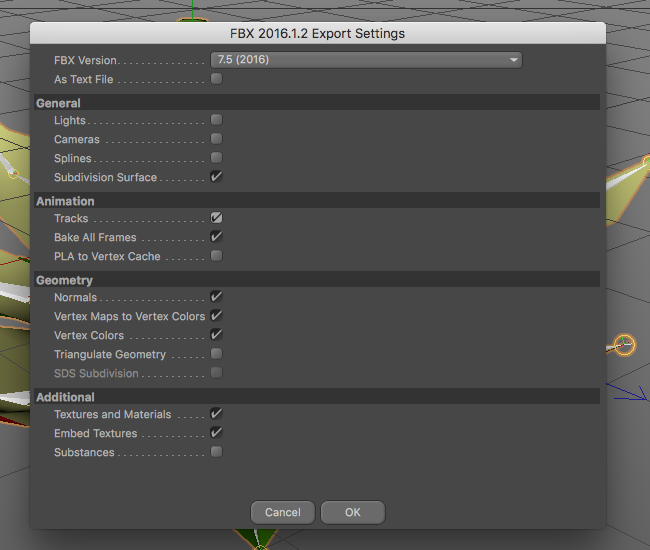Enable the Lights checkbox
Viewport: 650px width, 550px height.
point(216,120)
